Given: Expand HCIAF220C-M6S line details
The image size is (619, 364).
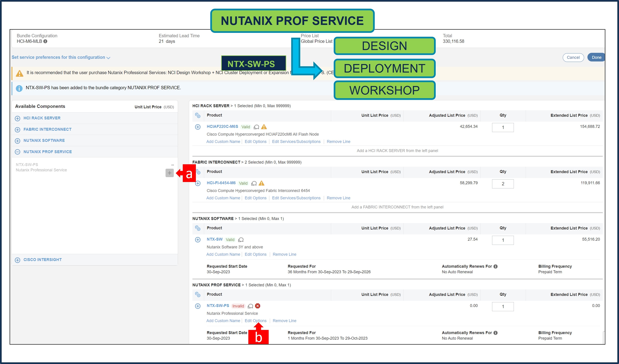Looking at the screenshot, I should click(198, 127).
